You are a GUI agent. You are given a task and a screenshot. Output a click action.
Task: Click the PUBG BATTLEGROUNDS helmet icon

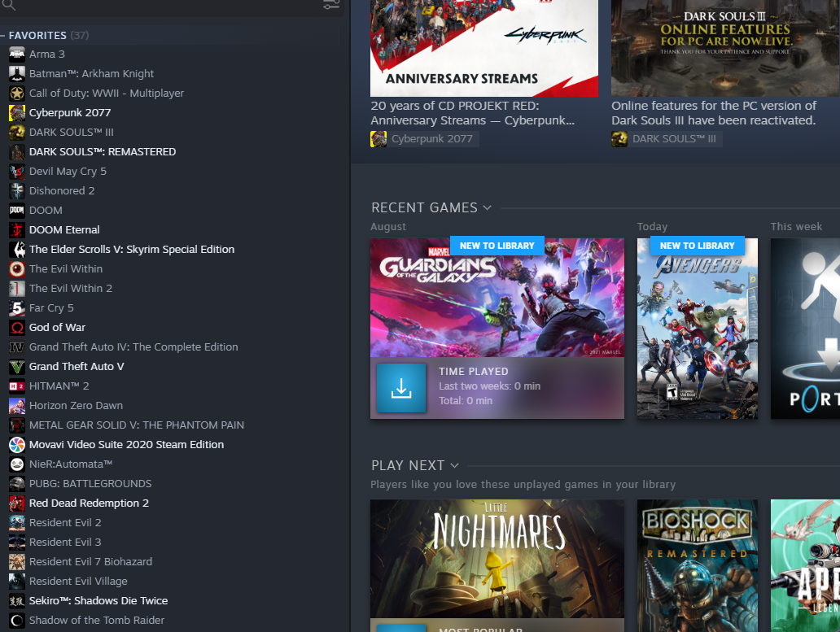pyautogui.click(x=16, y=484)
